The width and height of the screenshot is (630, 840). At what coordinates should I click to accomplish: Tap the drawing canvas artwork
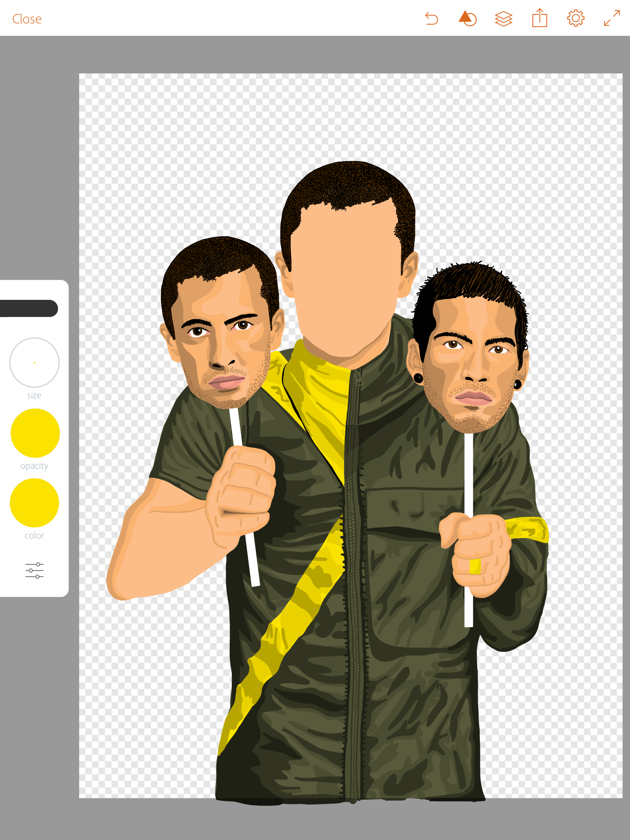[351, 436]
